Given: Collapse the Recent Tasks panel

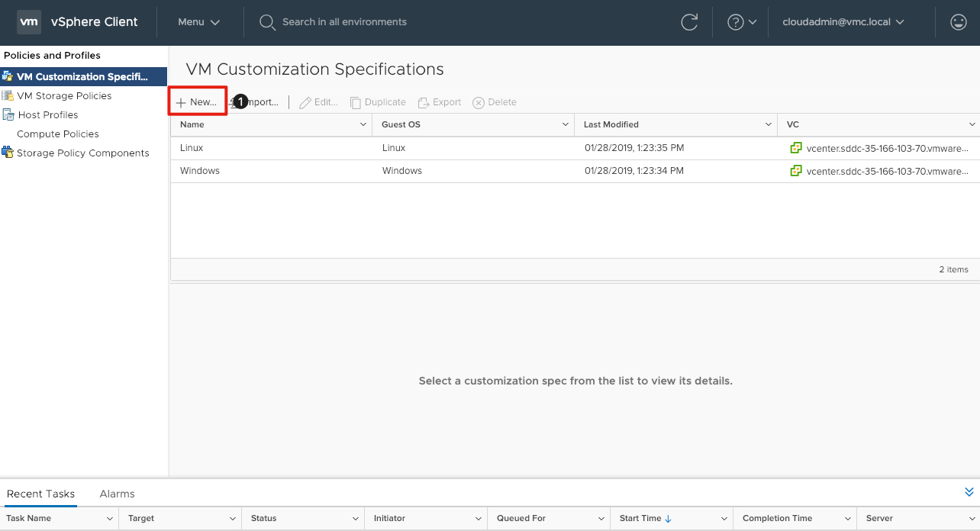Looking at the screenshot, I should [969, 492].
